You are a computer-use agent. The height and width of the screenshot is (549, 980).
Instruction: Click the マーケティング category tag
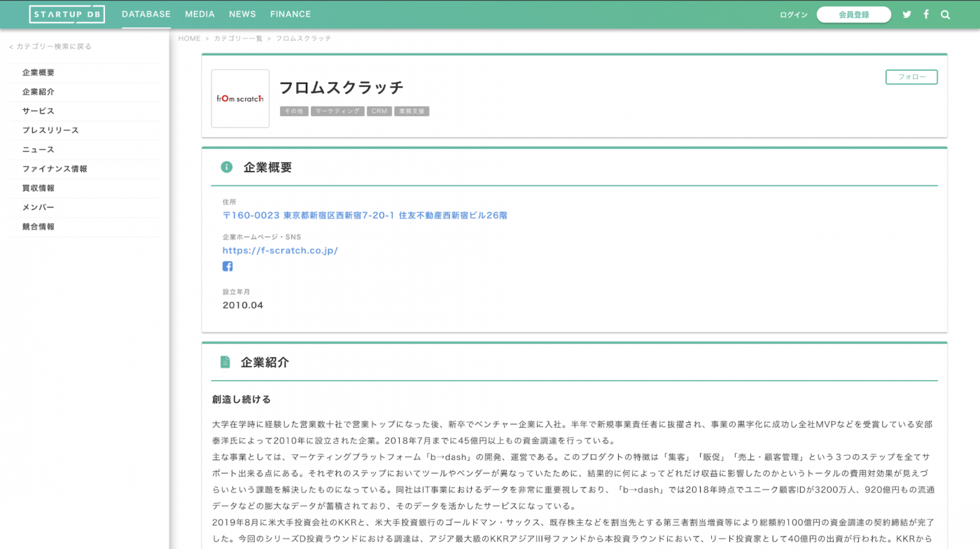click(337, 111)
